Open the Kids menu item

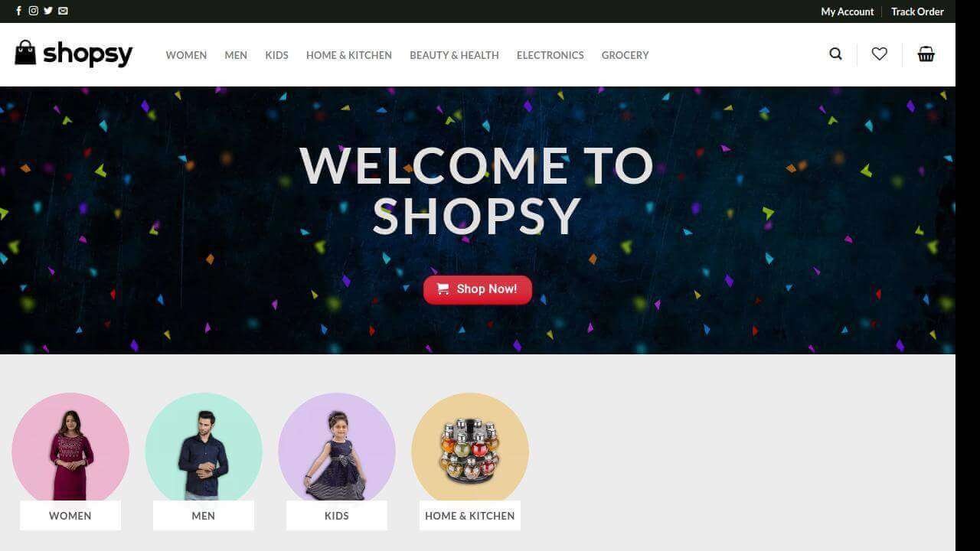pos(276,55)
